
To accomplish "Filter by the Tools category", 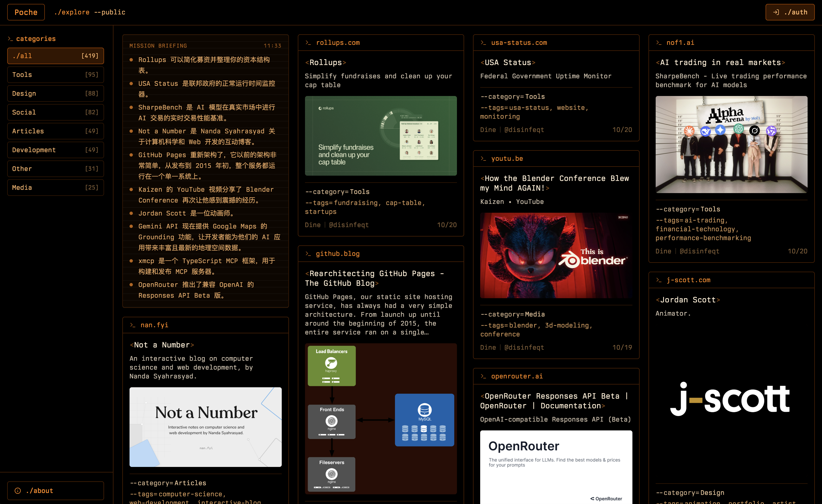I will click(55, 75).
